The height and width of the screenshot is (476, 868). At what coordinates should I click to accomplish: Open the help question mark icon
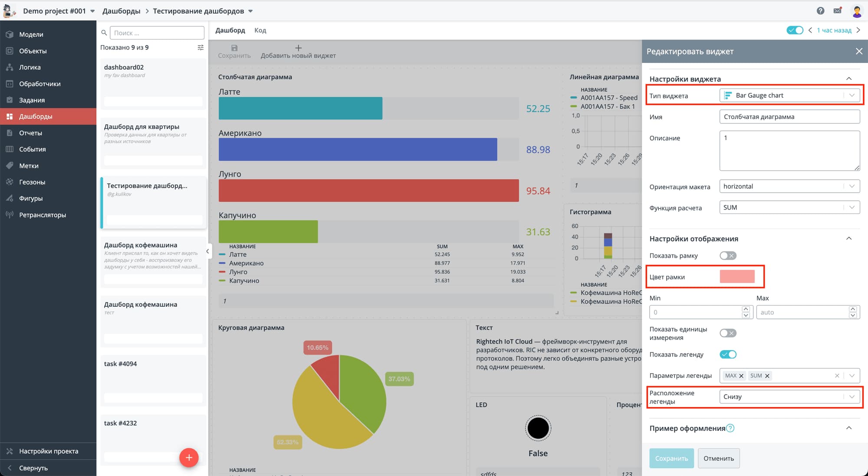tap(820, 11)
